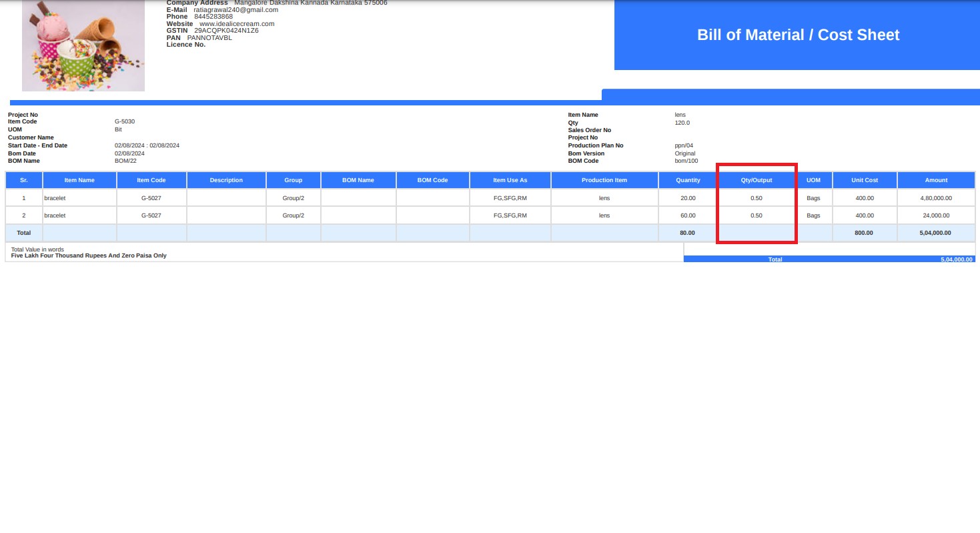Select 'Bags' in row 2
This screenshot has height=533, width=980.
813,215
